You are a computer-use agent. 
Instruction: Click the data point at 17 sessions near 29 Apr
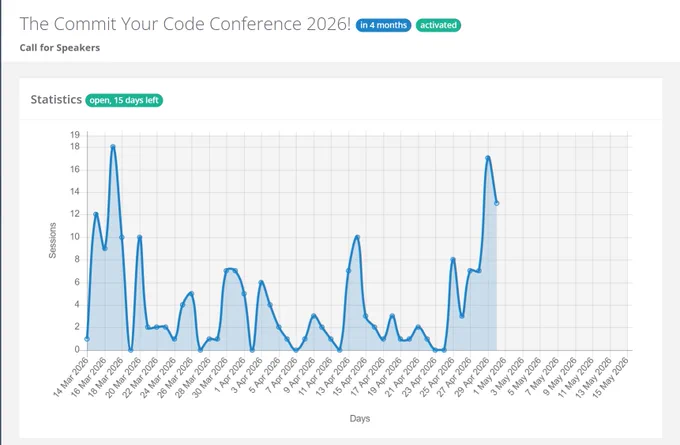[488, 158]
